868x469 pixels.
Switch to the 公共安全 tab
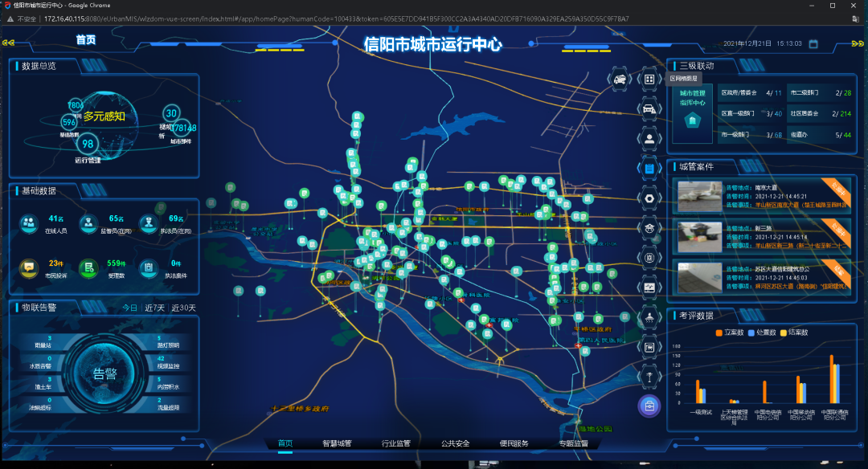455,443
